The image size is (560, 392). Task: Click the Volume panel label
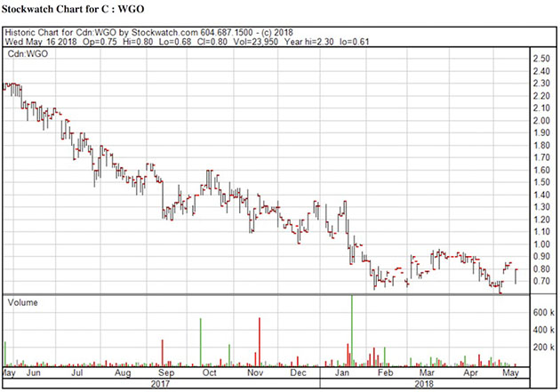pyautogui.click(x=23, y=302)
